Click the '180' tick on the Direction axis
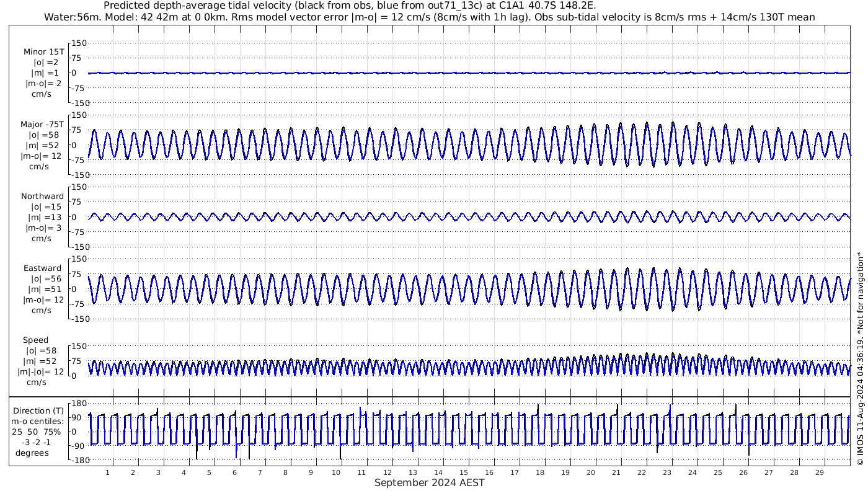Viewport: 868px width, 496px height. click(79, 404)
